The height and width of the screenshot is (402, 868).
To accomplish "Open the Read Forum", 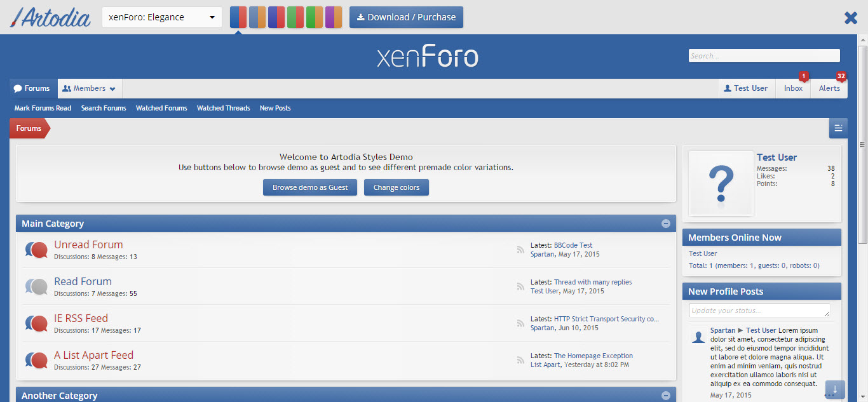I will coord(83,281).
